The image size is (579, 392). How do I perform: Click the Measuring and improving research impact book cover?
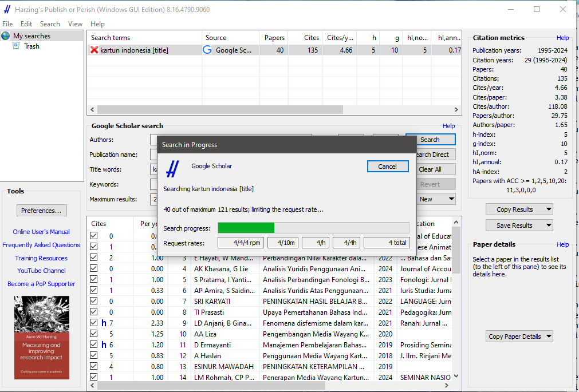tap(42, 338)
